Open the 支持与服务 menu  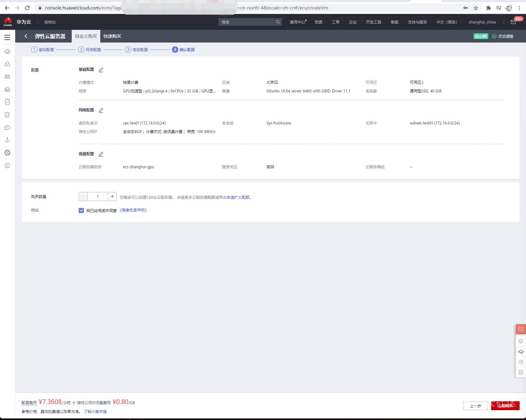tap(418, 22)
